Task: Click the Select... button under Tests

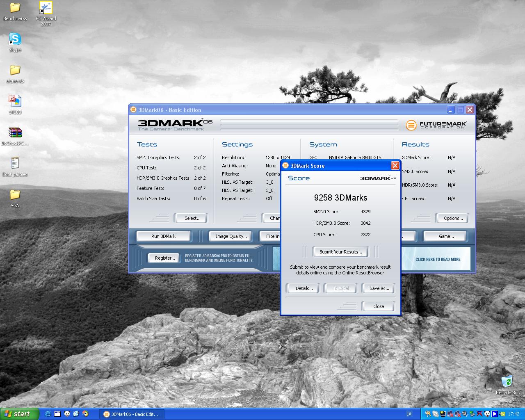Action: coord(191,218)
